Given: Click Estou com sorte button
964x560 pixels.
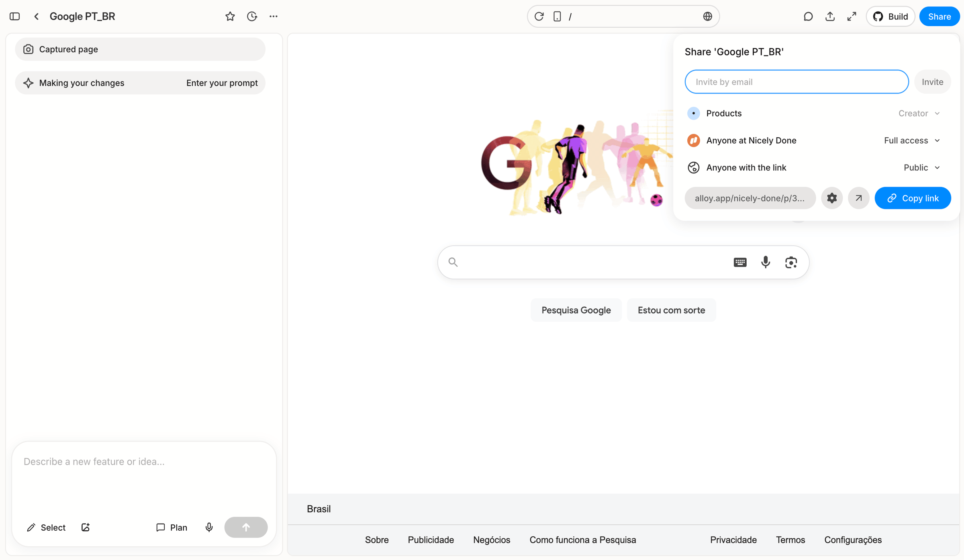Looking at the screenshot, I should 671,310.
